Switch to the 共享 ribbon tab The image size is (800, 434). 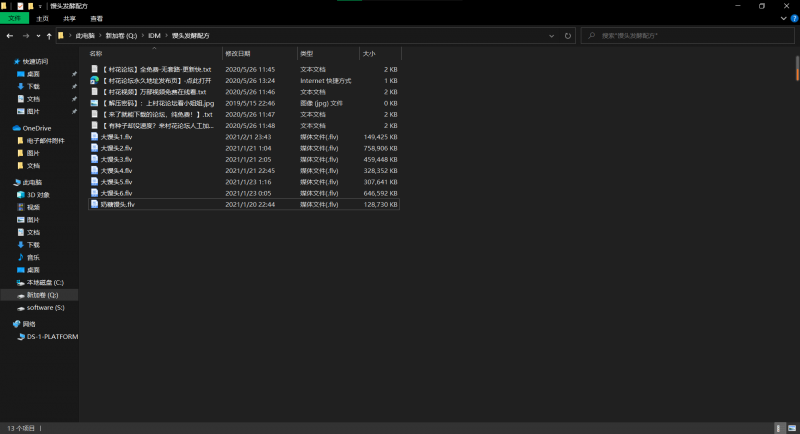[x=70, y=18]
